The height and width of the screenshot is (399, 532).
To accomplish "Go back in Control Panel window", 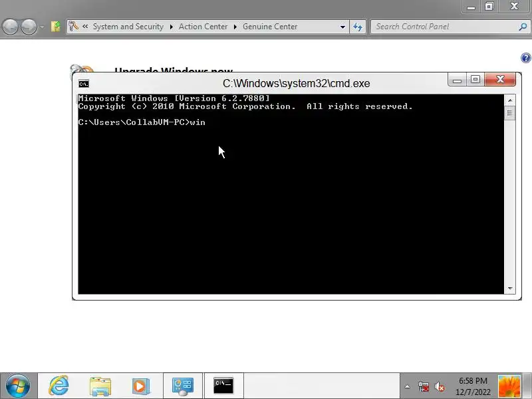I will pos(10,27).
